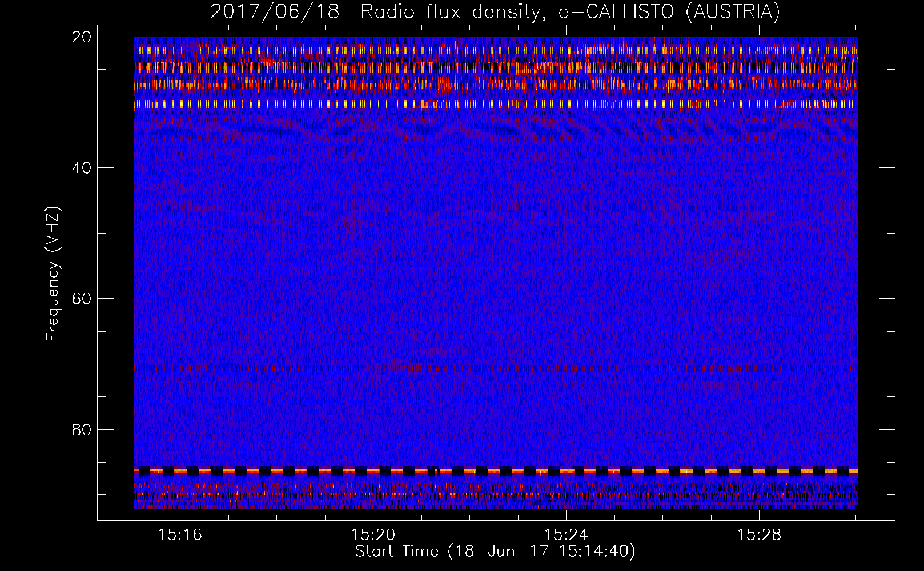
Task: Click the '60' frequency tick label
Action: tap(82, 299)
